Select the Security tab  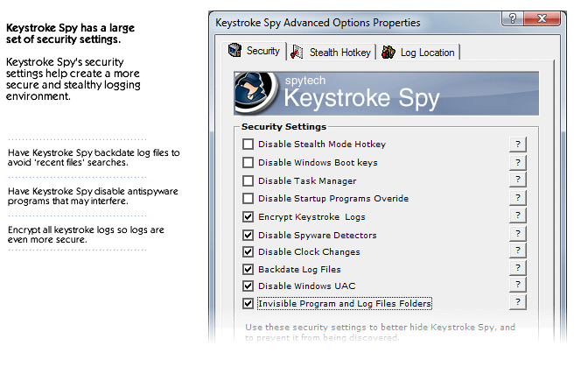click(x=262, y=51)
